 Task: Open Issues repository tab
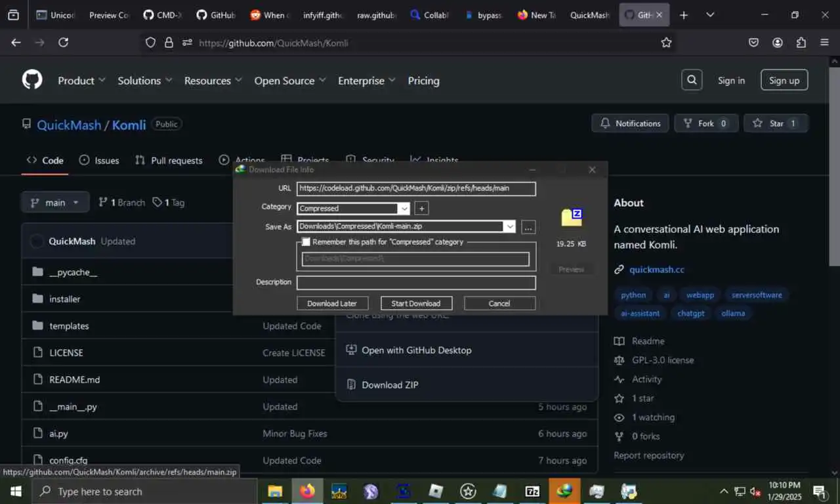click(99, 160)
